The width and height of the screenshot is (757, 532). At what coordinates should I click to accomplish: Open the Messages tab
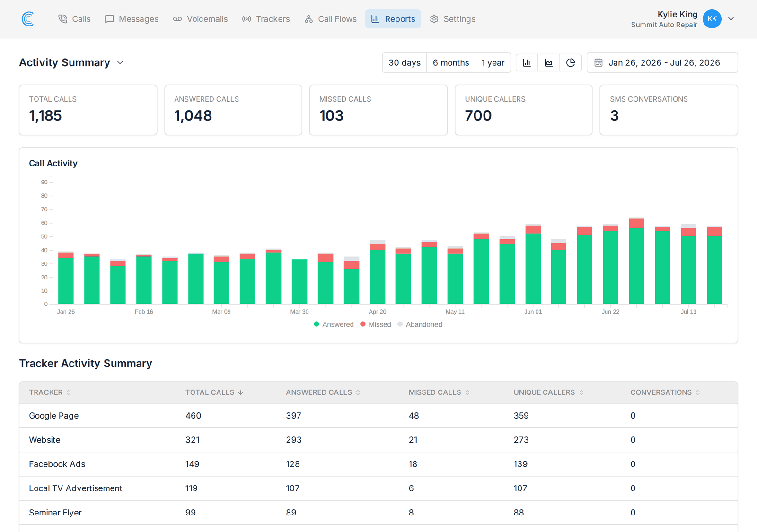(x=132, y=19)
